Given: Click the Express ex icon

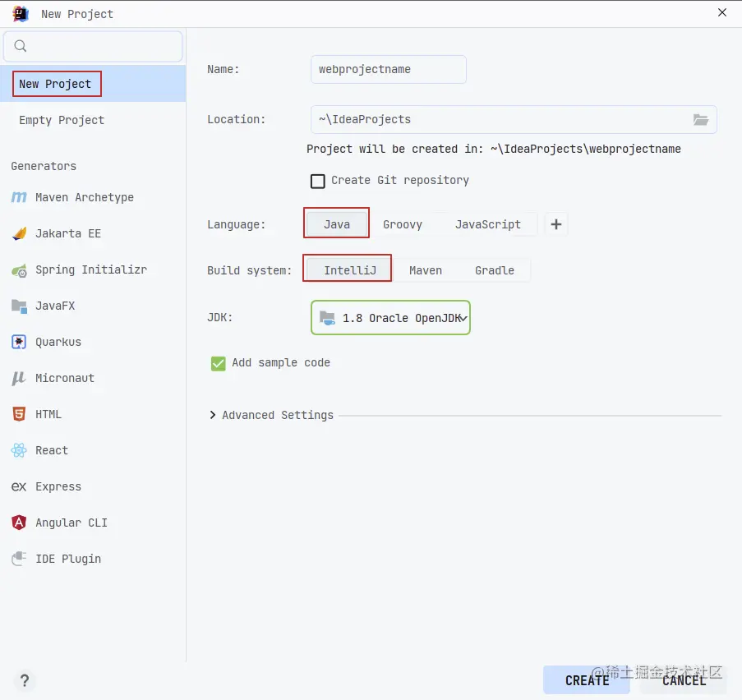Looking at the screenshot, I should [x=19, y=486].
